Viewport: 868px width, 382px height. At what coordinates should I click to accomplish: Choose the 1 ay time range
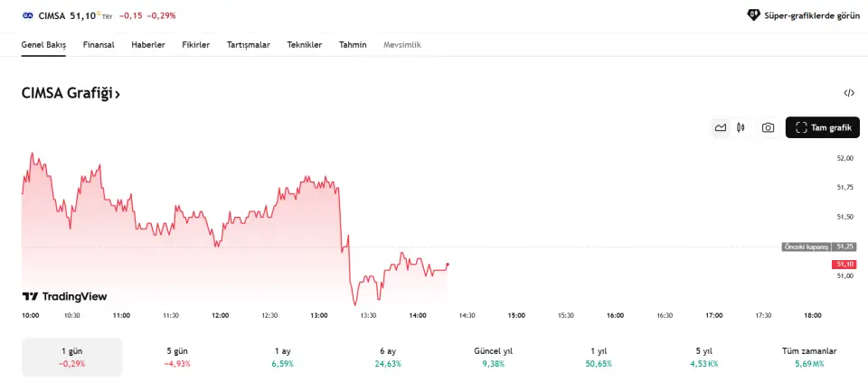(282, 357)
